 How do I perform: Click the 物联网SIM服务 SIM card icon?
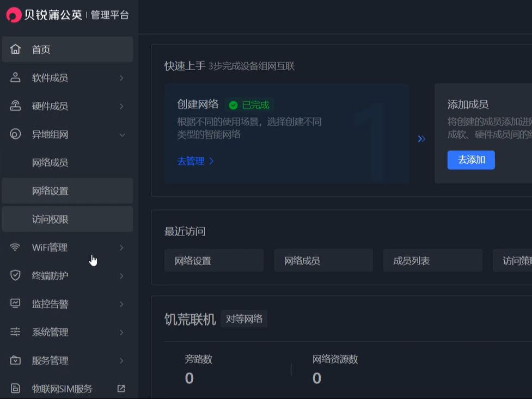(x=15, y=388)
